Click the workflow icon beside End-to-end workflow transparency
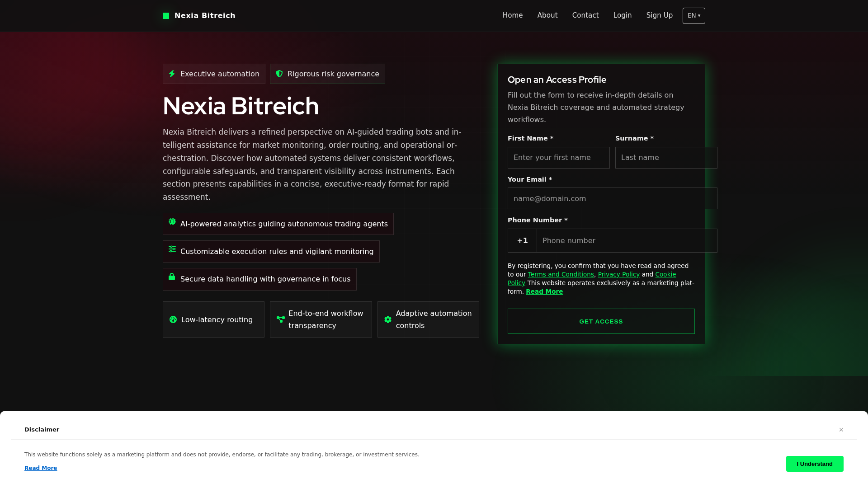The width and height of the screenshot is (868, 488). 281,319
